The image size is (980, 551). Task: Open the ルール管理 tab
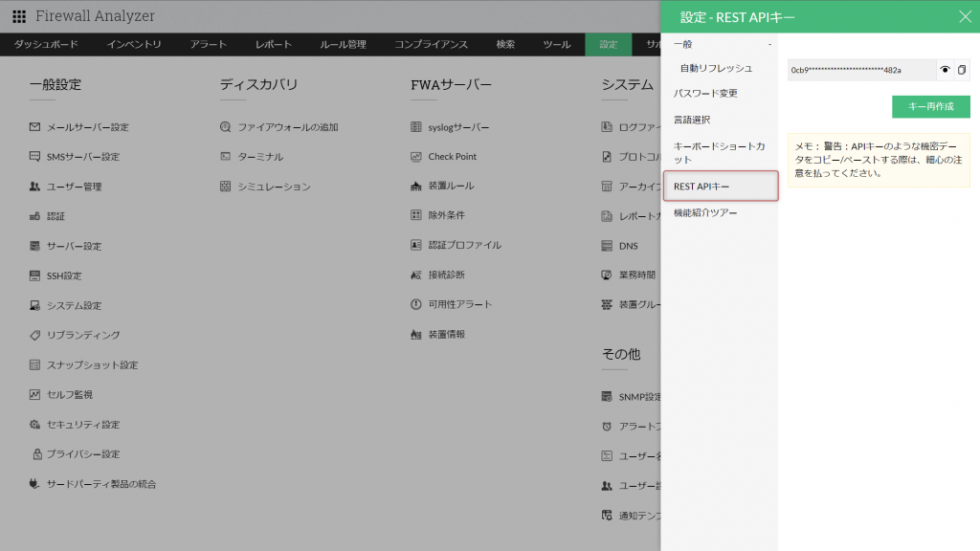click(344, 44)
